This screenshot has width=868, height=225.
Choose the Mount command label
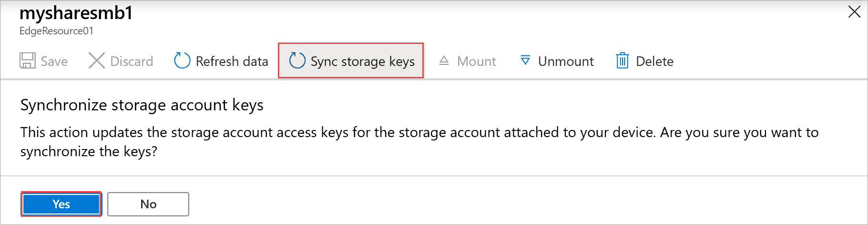coord(476,61)
